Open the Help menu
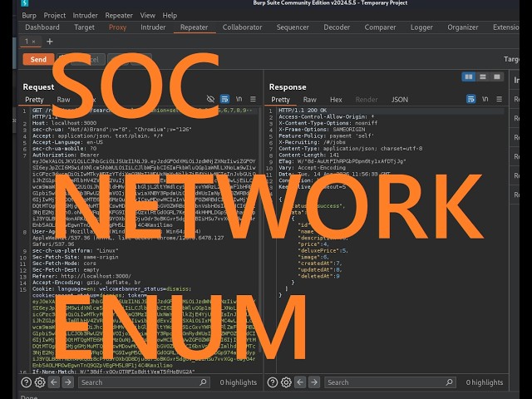The width and height of the screenshot is (532, 399). click(x=170, y=15)
